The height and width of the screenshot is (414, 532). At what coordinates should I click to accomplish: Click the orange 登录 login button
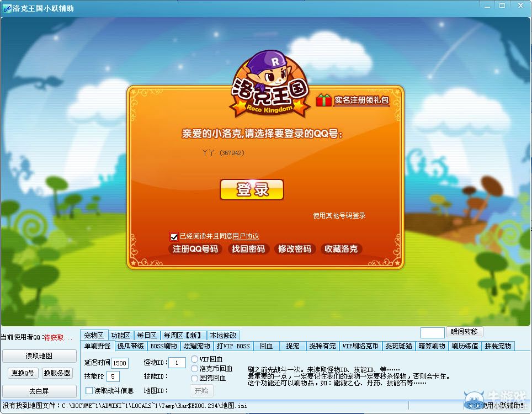[252, 189]
